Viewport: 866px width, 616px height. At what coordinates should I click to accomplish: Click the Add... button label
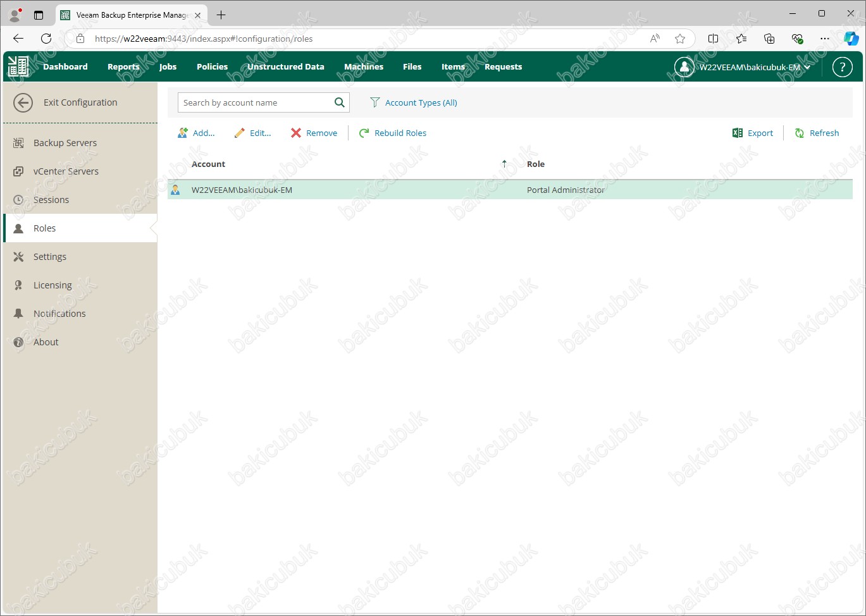coord(204,133)
